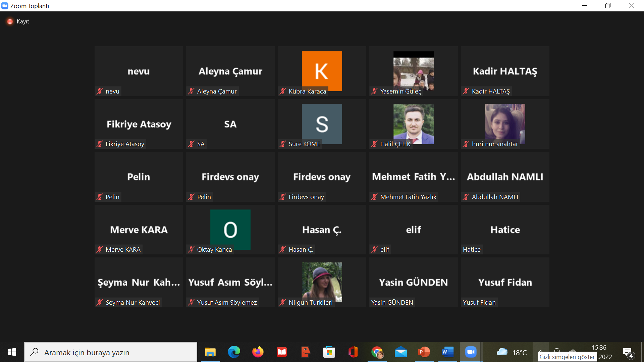Select Halil ÇELİK's video thumbnail

pyautogui.click(x=413, y=123)
